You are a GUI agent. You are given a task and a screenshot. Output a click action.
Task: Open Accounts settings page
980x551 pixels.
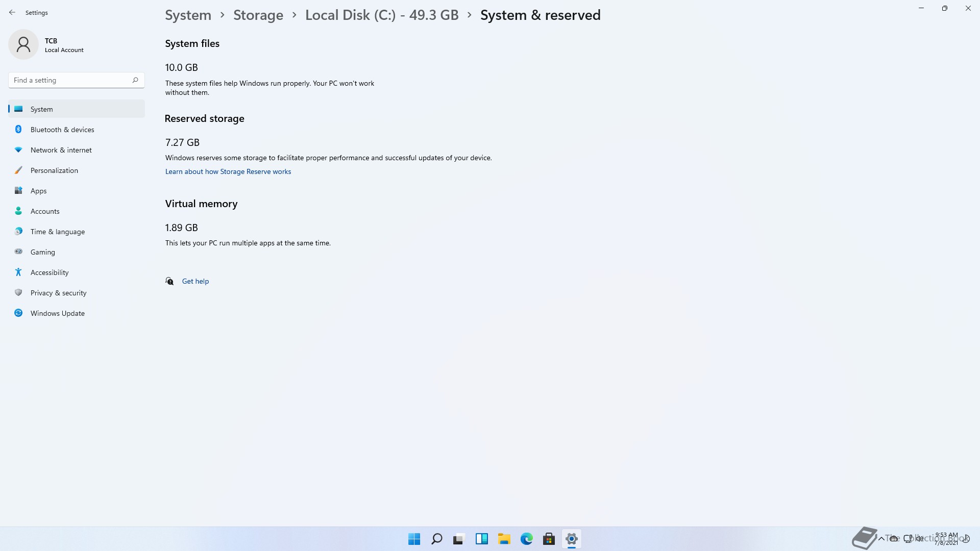(77, 211)
